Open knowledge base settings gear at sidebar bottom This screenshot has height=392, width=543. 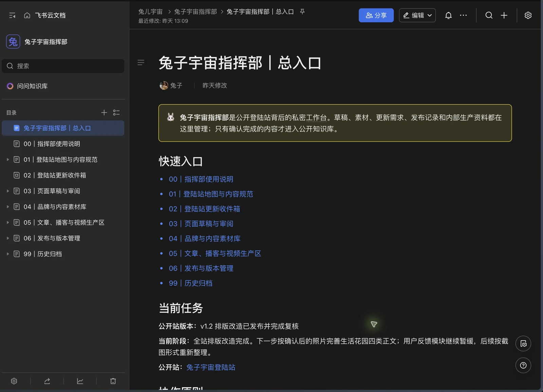(14, 381)
